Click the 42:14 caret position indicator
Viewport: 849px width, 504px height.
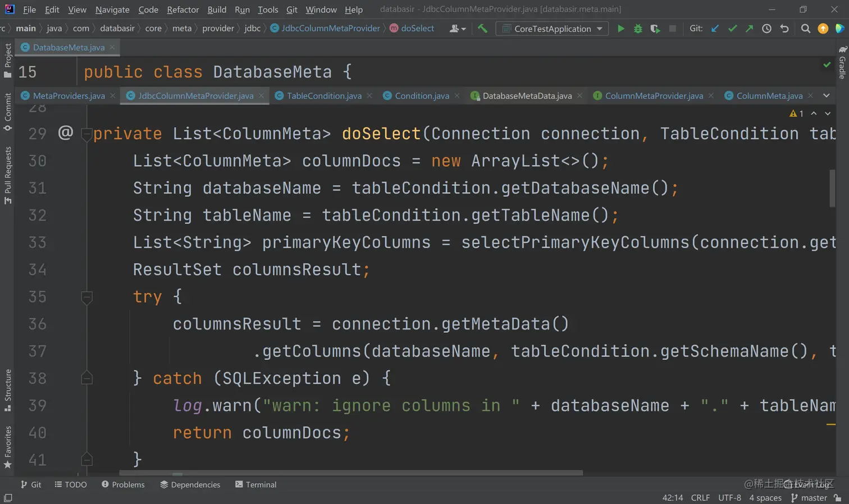pyautogui.click(x=673, y=498)
